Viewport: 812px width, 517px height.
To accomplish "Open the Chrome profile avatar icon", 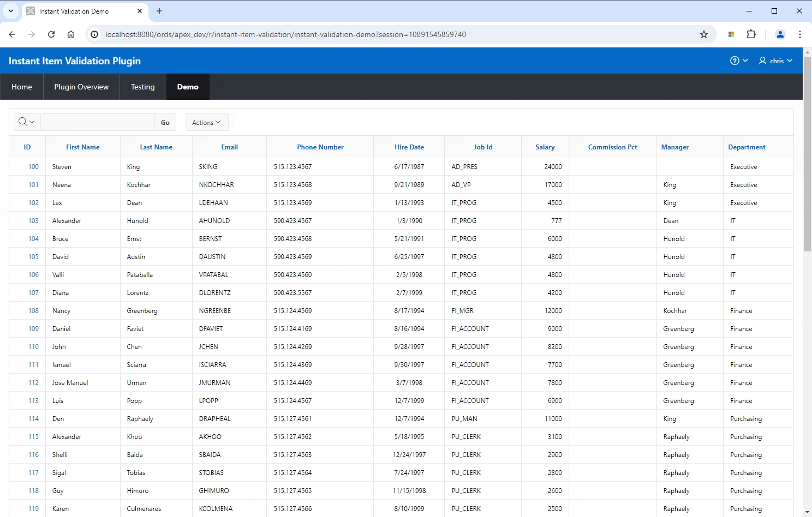I will (780, 34).
